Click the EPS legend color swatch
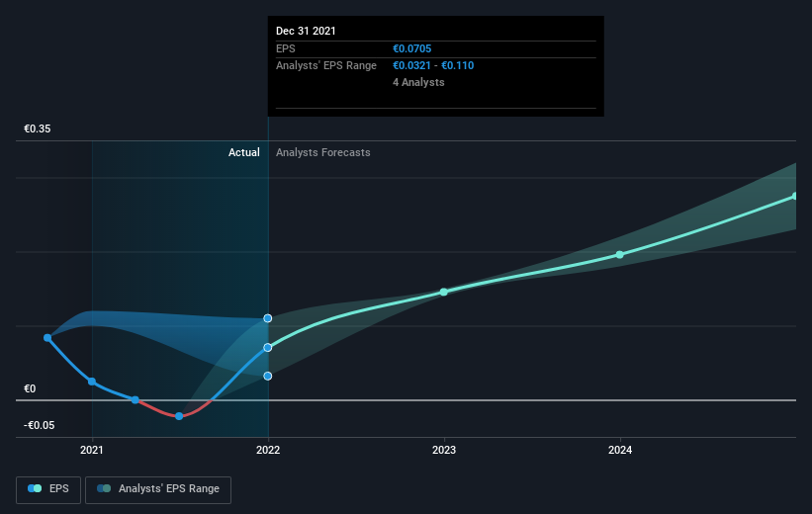 (35, 488)
